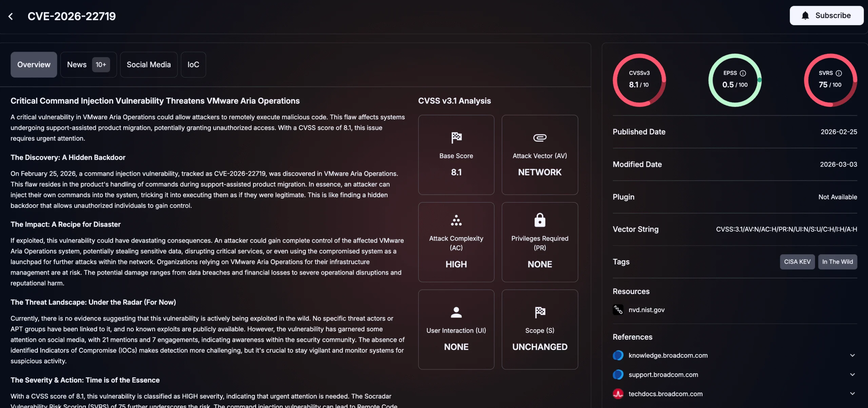Click the Plugin 'Not Available' value

[x=837, y=197]
